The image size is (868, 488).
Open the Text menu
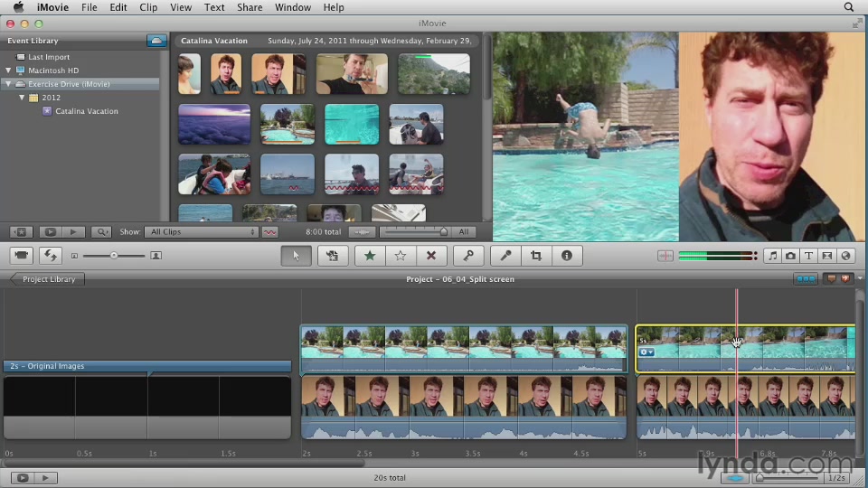(x=214, y=7)
